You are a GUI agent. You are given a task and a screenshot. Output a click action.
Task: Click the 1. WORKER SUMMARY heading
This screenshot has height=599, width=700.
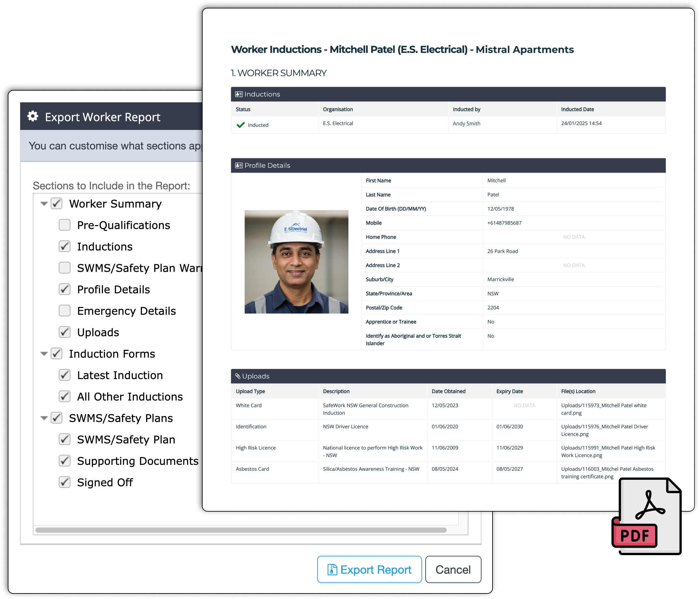coord(279,73)
